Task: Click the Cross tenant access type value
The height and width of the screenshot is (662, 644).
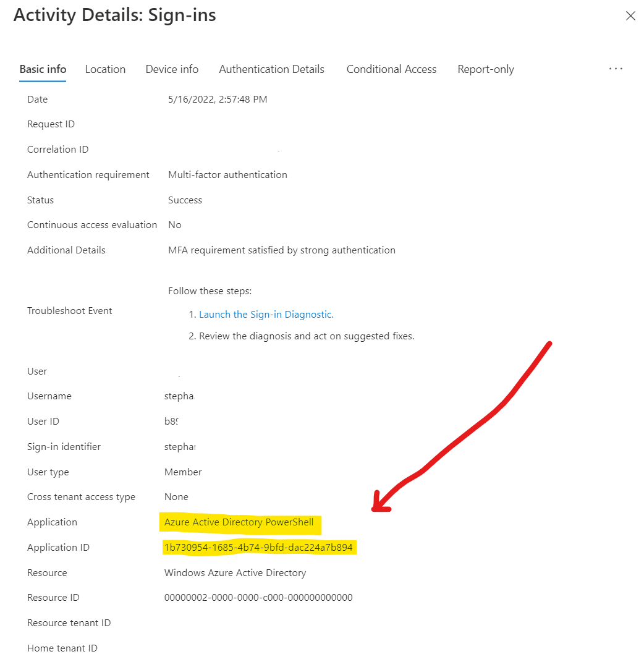Action: [176, 496]
